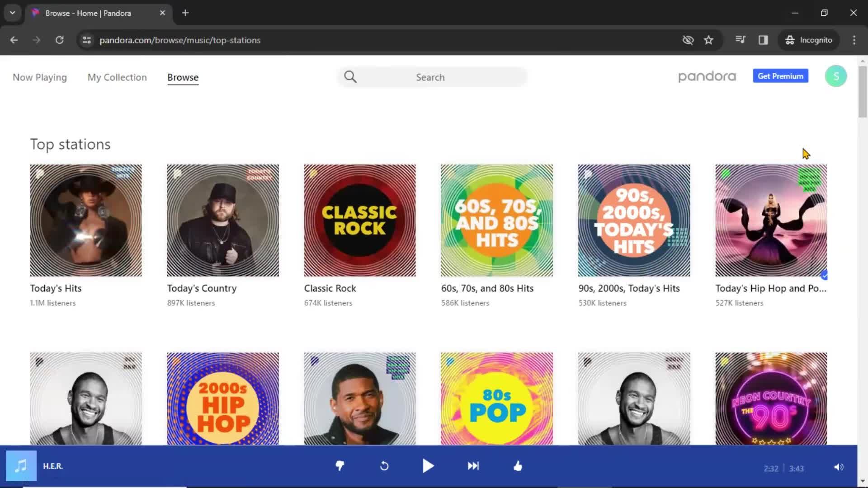Viewport: 868px width, 488px height.
Task: Open 60s, 70s, and 80s Hits thumbnail
Action: point(497,221)
